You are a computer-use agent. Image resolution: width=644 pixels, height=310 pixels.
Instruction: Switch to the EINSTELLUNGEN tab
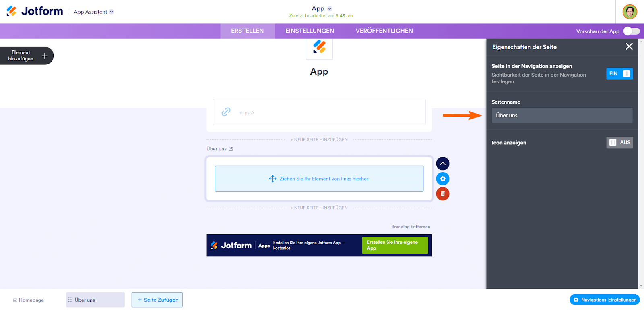pyautogui.click(x=310, y=31)
